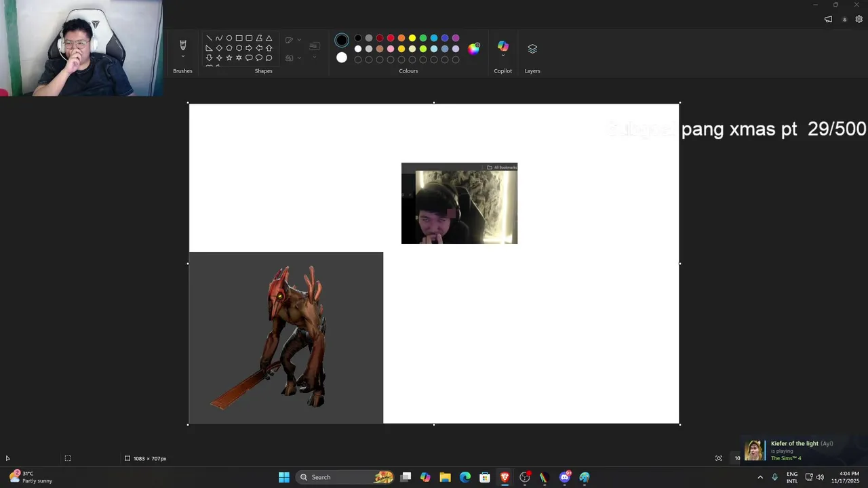This screenshot has width=868, height=488.
Task: Expand the Shape outline dropdown chevron
Action: pos(299,40)
